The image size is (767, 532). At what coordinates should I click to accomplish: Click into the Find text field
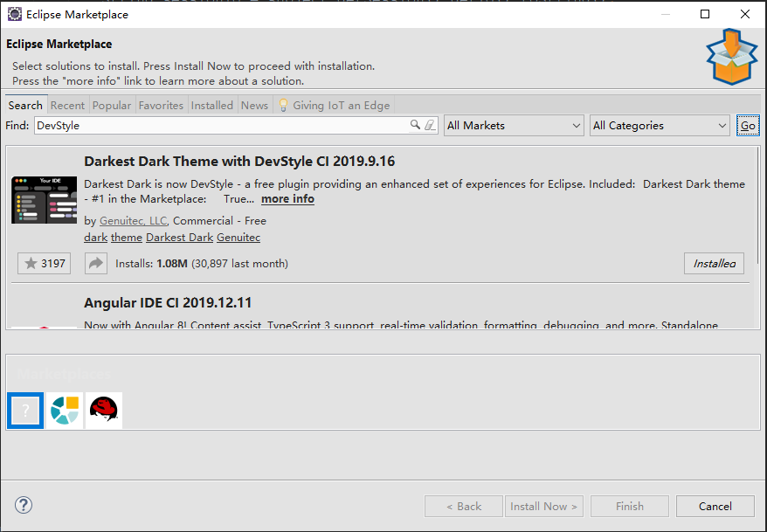[x=218, y=126]
